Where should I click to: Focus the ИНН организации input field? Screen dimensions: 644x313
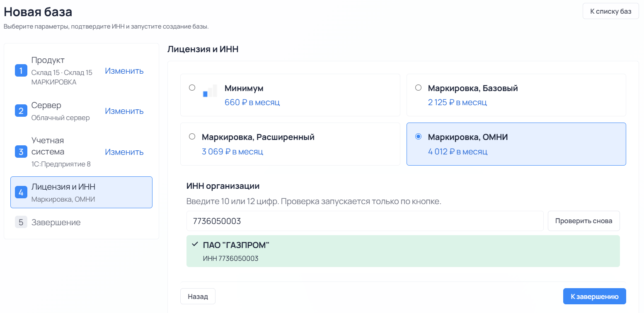365,221
